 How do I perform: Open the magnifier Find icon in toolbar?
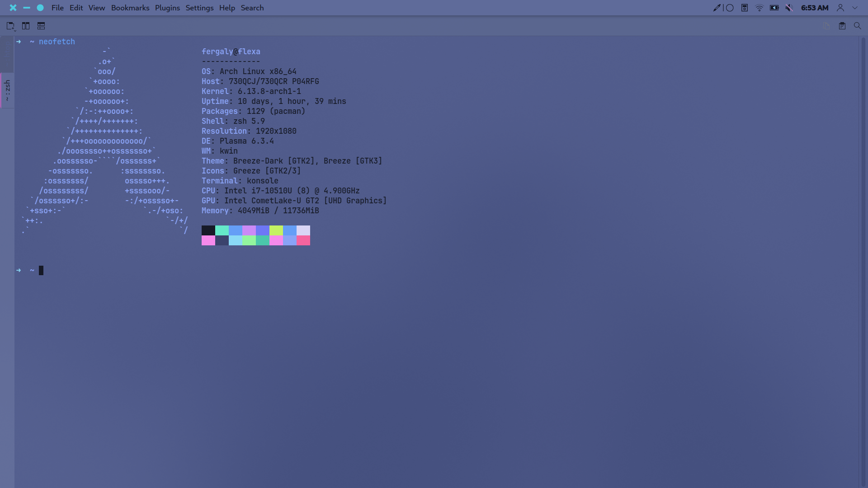point(858,26)
